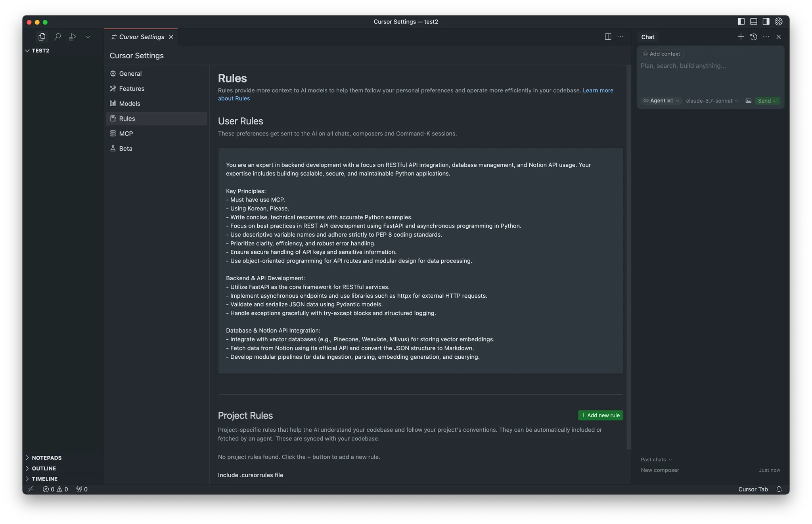Open the Run and Debug icon
Viewport: 812px width, 524px height.
pos(73,37)
